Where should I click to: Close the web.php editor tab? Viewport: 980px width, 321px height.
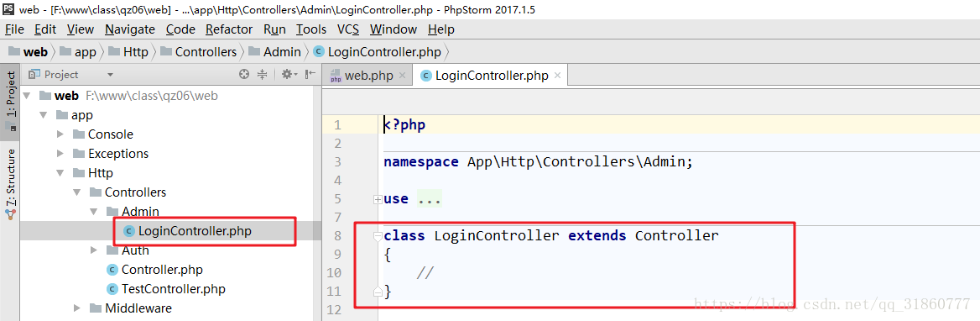pyautogui.click(x=402, y=76)
